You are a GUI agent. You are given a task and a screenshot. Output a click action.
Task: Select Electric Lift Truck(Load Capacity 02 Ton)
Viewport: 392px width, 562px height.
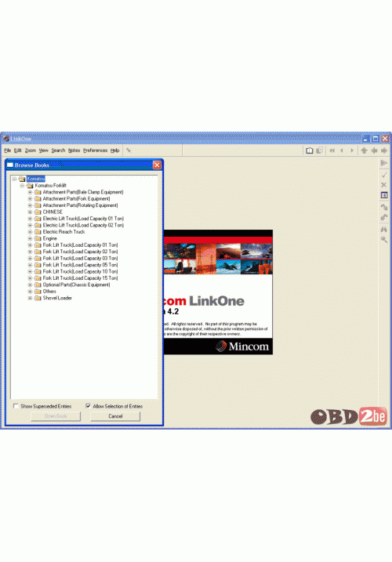pos(83,226)
